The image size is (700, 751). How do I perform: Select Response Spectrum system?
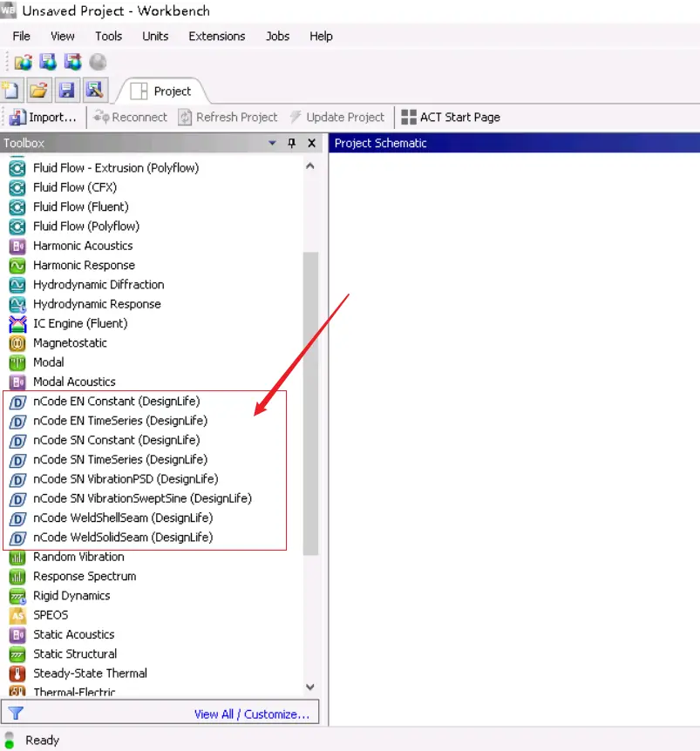tap(85, 576)
